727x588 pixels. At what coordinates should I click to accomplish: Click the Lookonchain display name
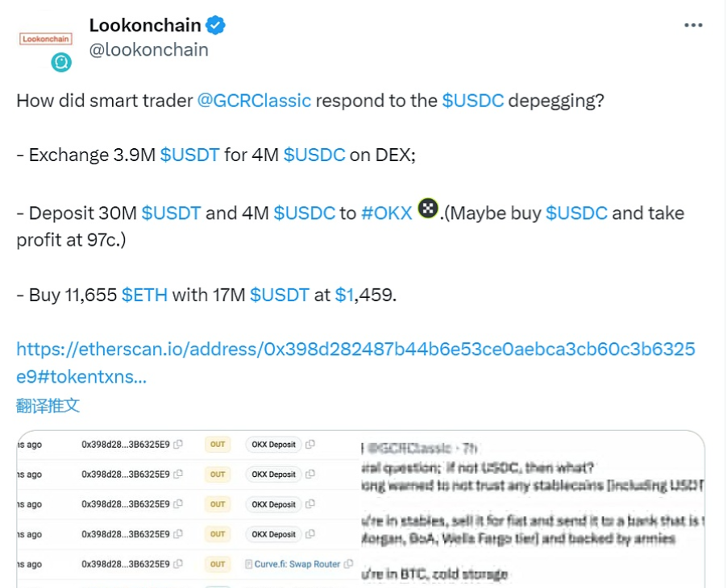145,26
